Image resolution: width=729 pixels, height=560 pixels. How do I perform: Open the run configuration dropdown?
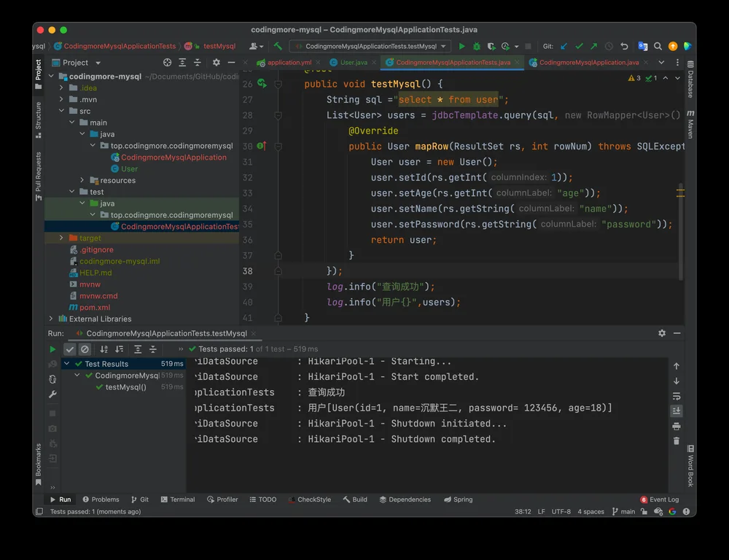[x=370, y=46]
